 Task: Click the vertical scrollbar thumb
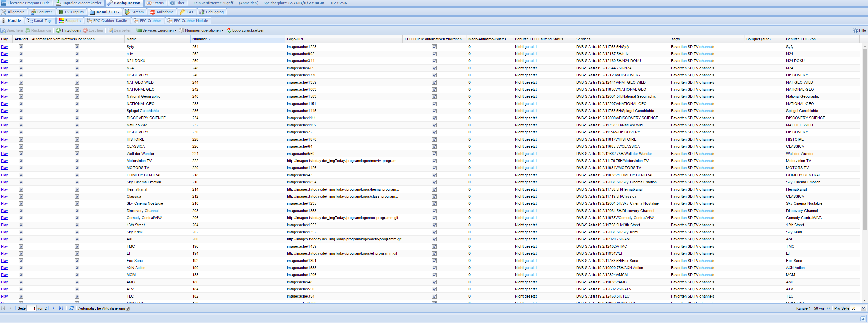865,139
